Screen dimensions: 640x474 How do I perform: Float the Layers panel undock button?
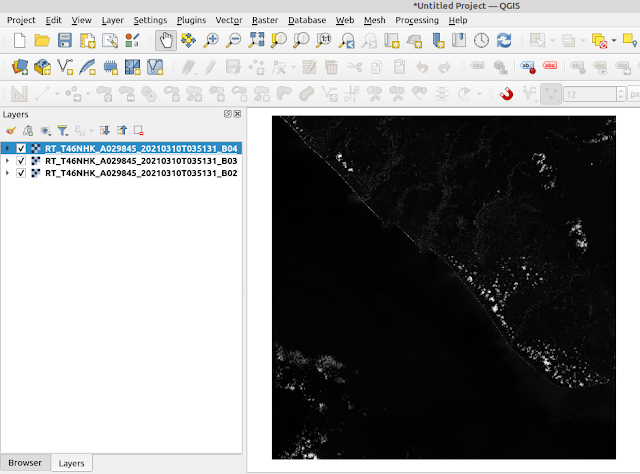[x=228, y=114]
